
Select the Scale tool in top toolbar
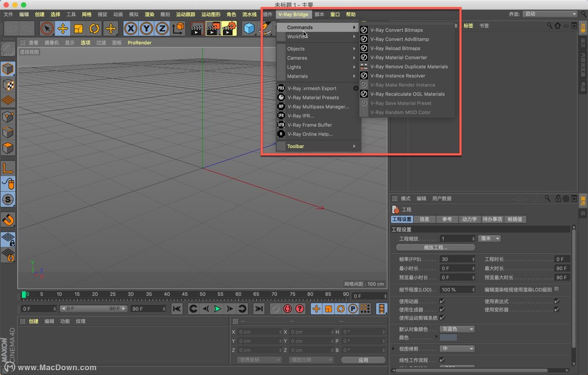coord(78,29)
